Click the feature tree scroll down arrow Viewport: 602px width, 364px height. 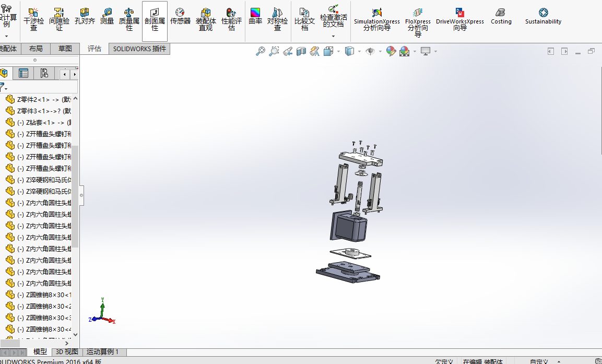pos(75,335)
